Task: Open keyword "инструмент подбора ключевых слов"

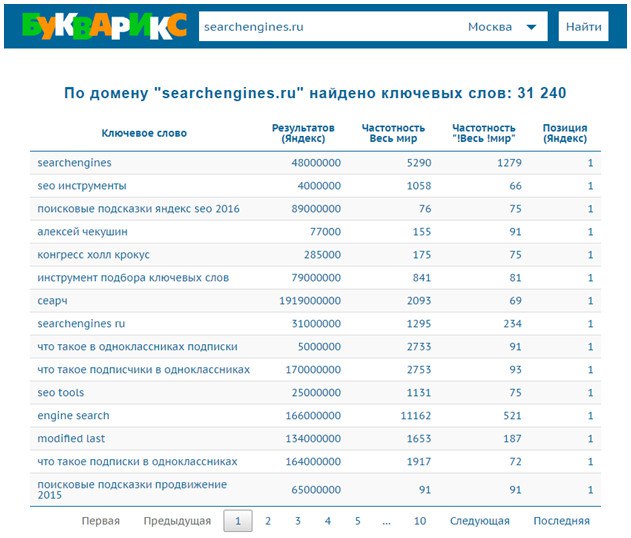Action: click(x=133, y=278)
